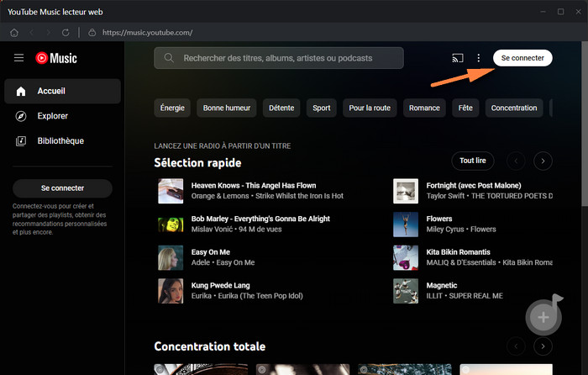Image resolution: width=588 pixels, height=375 pixels.
Task: Click the sidebar Se connecter button
Action: pyautogui.click(x=62, y=188)
